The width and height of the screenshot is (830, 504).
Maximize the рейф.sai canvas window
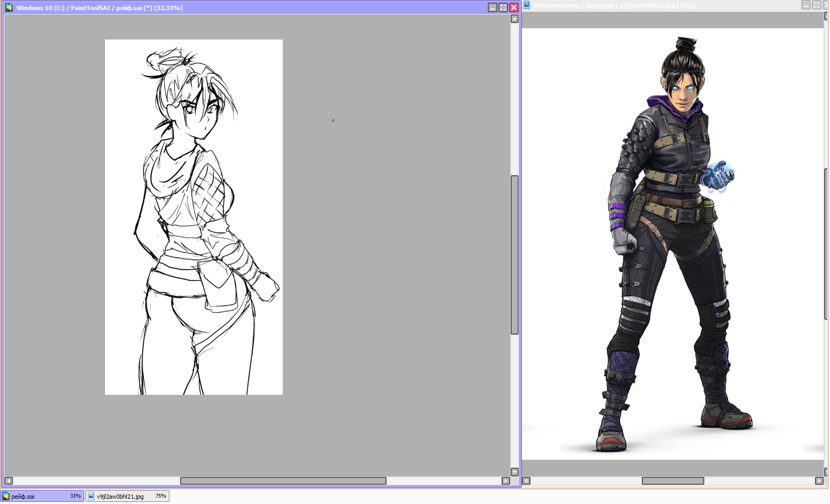coord(503,7)
